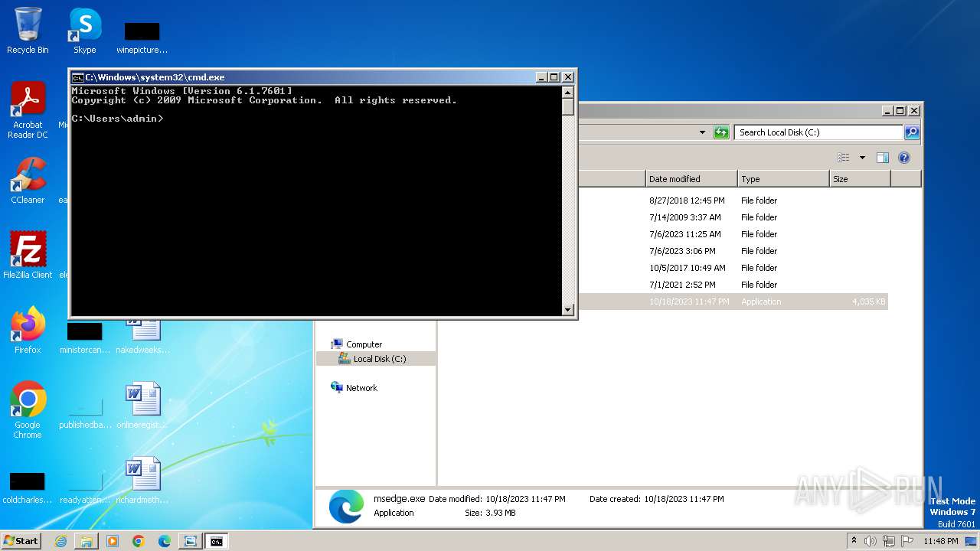Select the nakedweeks Word document
980x551 pixels.
pos(142,335)
